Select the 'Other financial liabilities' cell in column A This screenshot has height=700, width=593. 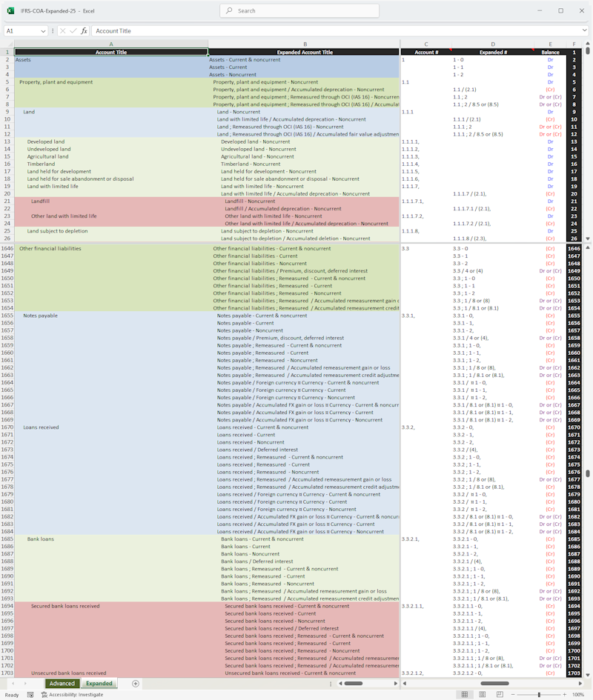coord(111,249)
